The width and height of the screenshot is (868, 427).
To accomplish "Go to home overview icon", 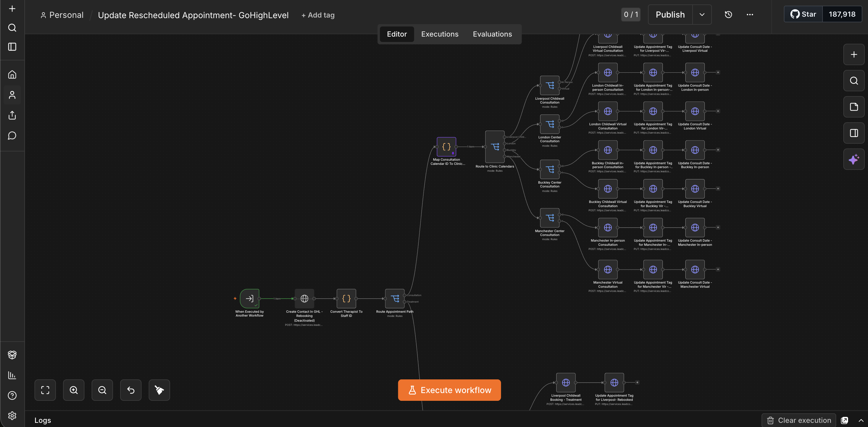I will [12, 75].
